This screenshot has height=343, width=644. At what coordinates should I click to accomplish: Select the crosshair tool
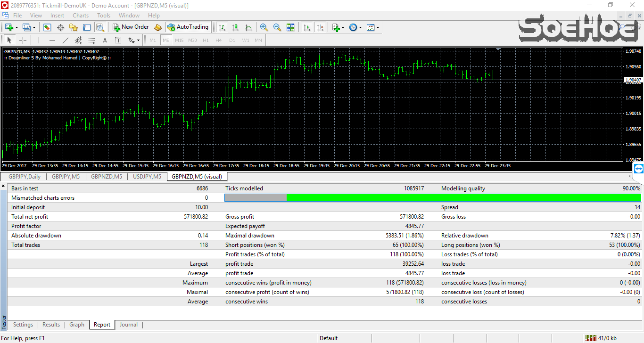[23, 41]
